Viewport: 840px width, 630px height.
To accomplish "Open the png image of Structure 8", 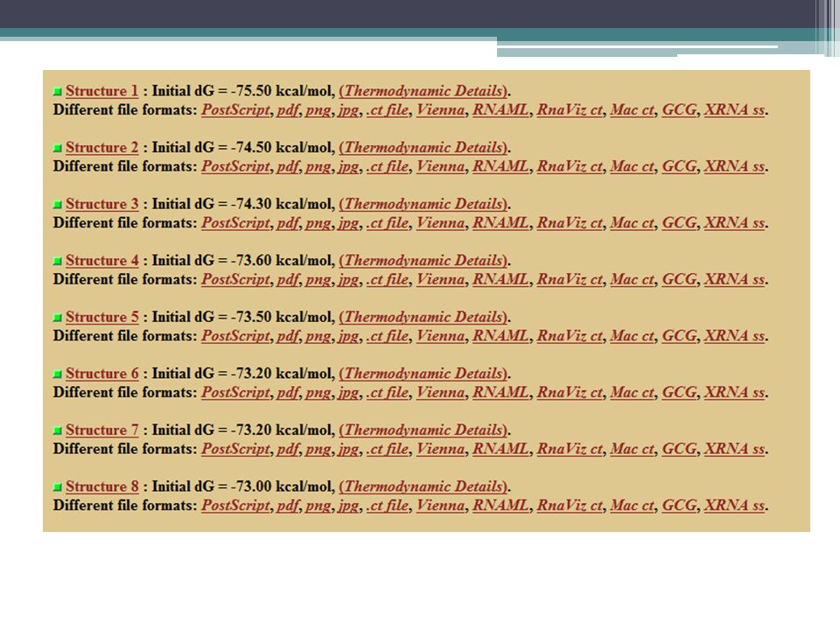I will [x=318, y=507].
